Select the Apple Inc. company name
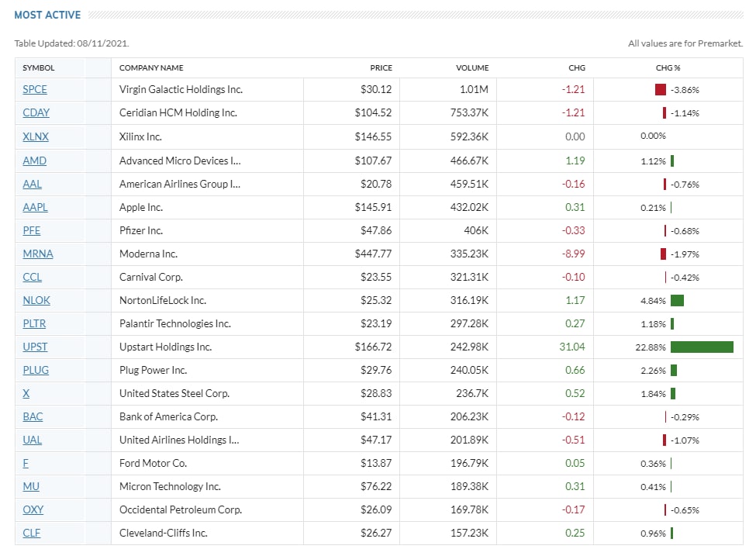 coord(141,207)
